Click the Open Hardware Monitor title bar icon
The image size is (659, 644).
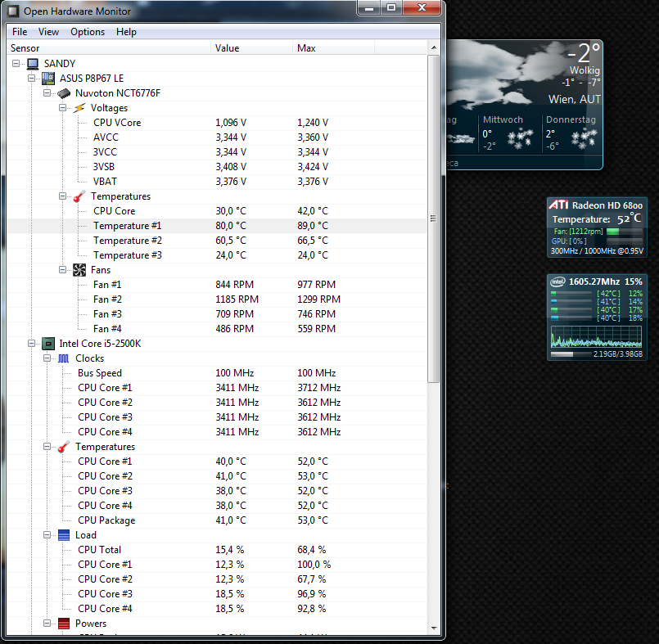coord(13,11)
